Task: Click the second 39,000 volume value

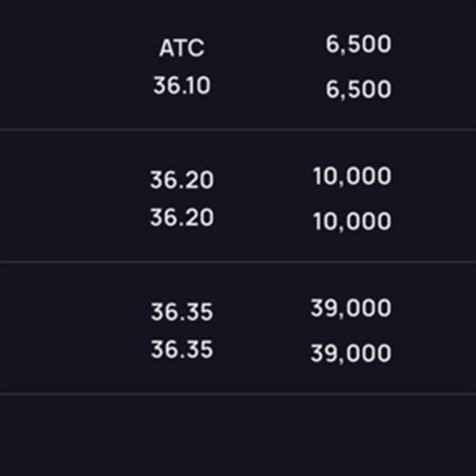Action: 351,354
